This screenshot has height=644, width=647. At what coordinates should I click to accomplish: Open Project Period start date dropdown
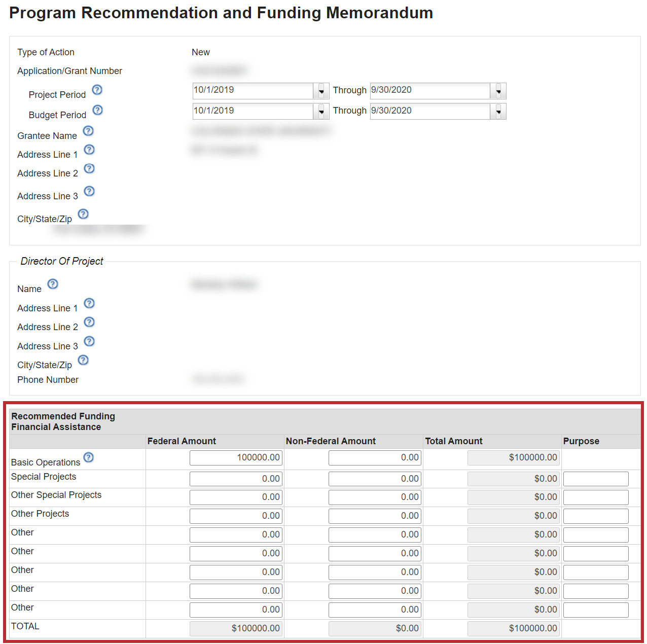tap(321, 91)
